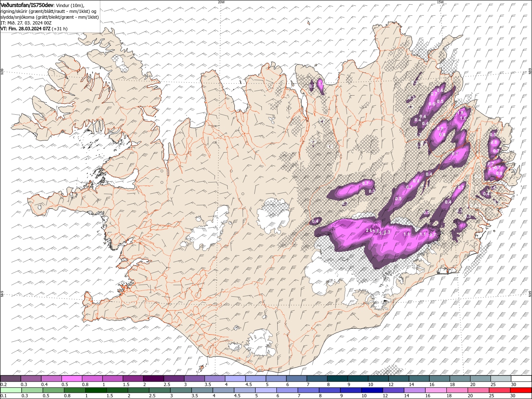Pick upper scale swatch between 4 and 4.5
The image size is (532, 399).
pyautogui.click(x=235, y=379)
